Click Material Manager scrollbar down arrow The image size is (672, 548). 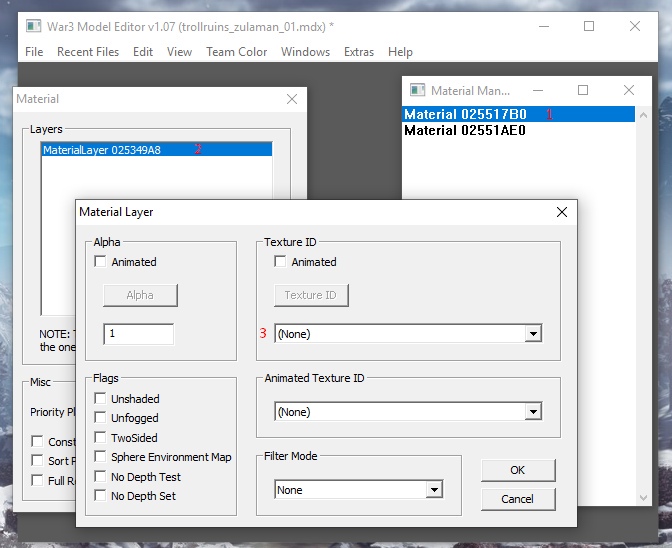tap(643, 497)
